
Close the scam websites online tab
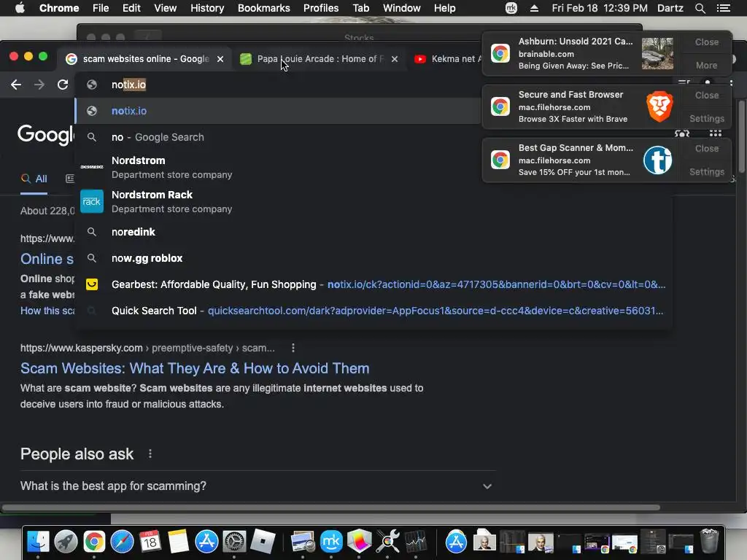coord(220,59)
